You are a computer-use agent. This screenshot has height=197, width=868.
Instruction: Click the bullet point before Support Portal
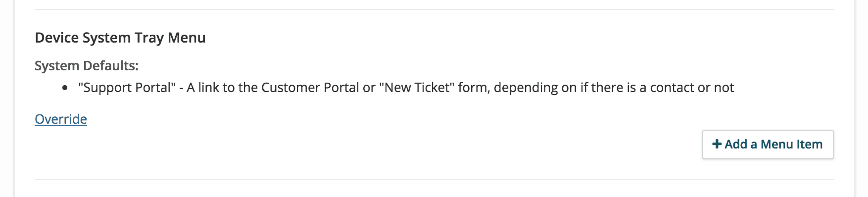pos(65,88)
